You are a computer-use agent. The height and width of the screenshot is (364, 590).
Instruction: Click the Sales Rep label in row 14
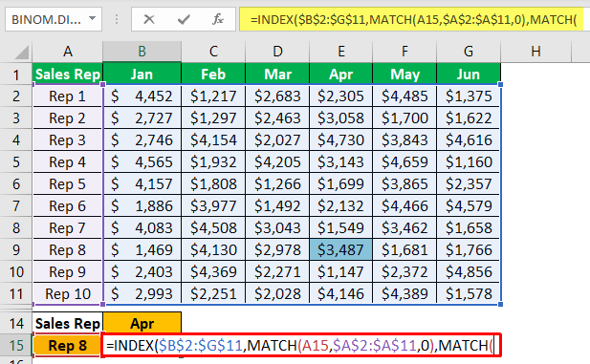coord(68,323)
